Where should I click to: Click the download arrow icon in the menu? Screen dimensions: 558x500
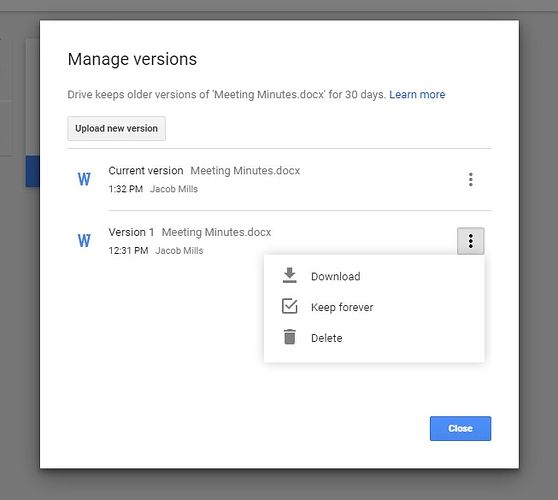coord(290,275)
